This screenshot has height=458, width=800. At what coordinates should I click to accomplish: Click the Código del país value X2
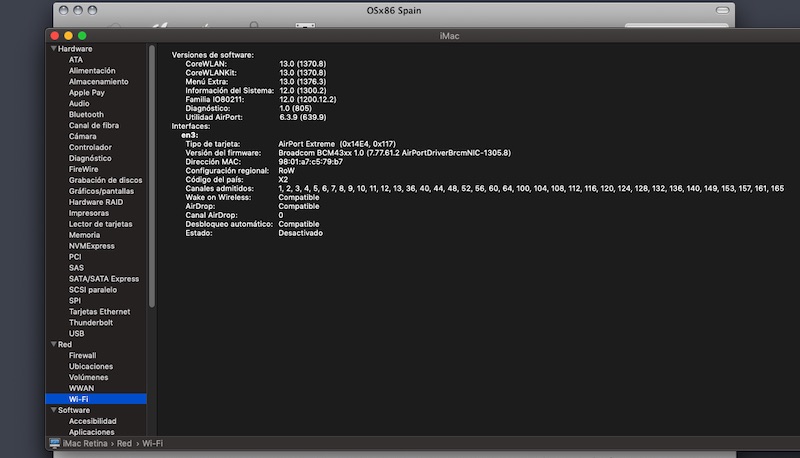[283, 180]
